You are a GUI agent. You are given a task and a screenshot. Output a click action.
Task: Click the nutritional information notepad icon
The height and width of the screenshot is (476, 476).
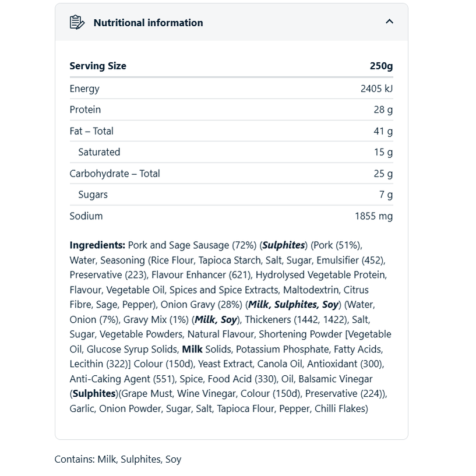click(x=77, y=23)
